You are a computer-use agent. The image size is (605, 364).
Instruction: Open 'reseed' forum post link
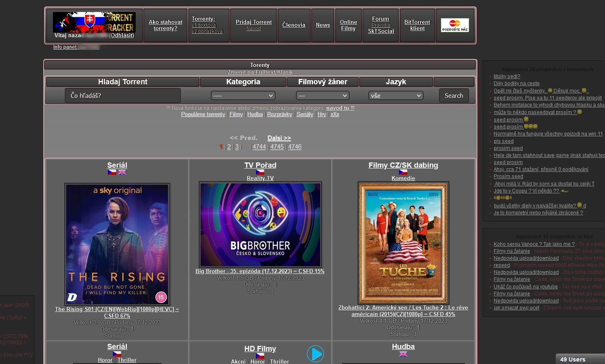pyautogui.click(x=502, y=265)
